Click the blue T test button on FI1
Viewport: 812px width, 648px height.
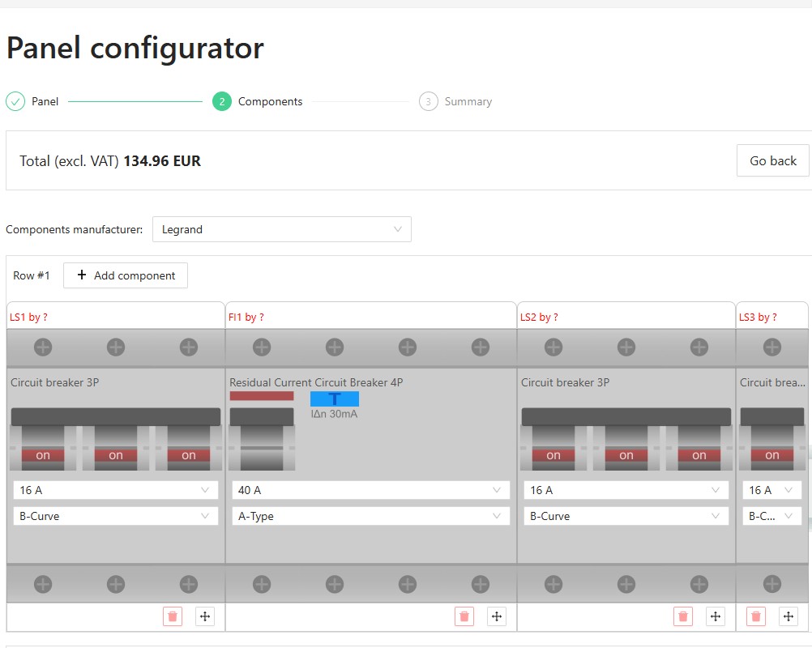point(335,399)
